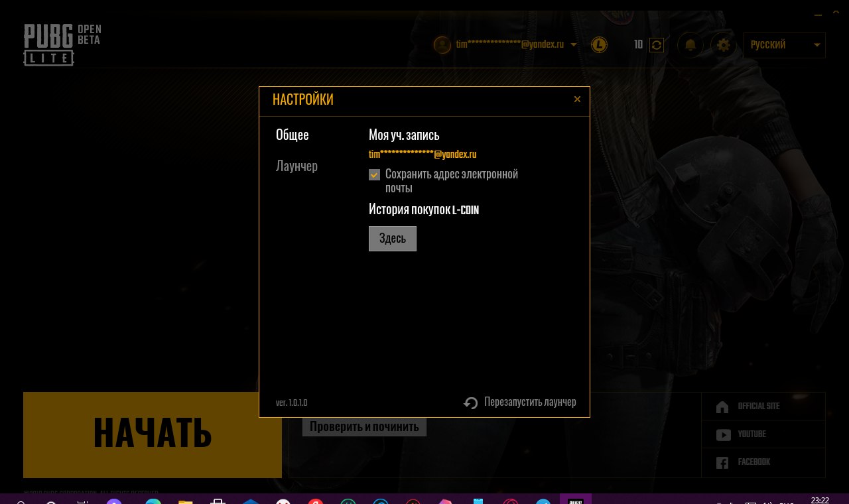The height and width of the screenshot is (504, 849).
Task: Open the YouTube icon link
Action: pyautogui.click(x=723, y=434)
